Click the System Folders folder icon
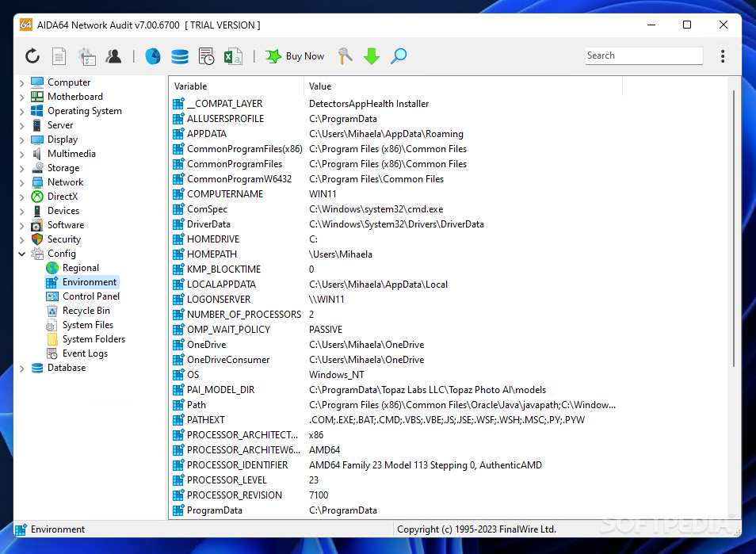Image resolution: width=756 pixels, height=554 pixels. [52, 339]
